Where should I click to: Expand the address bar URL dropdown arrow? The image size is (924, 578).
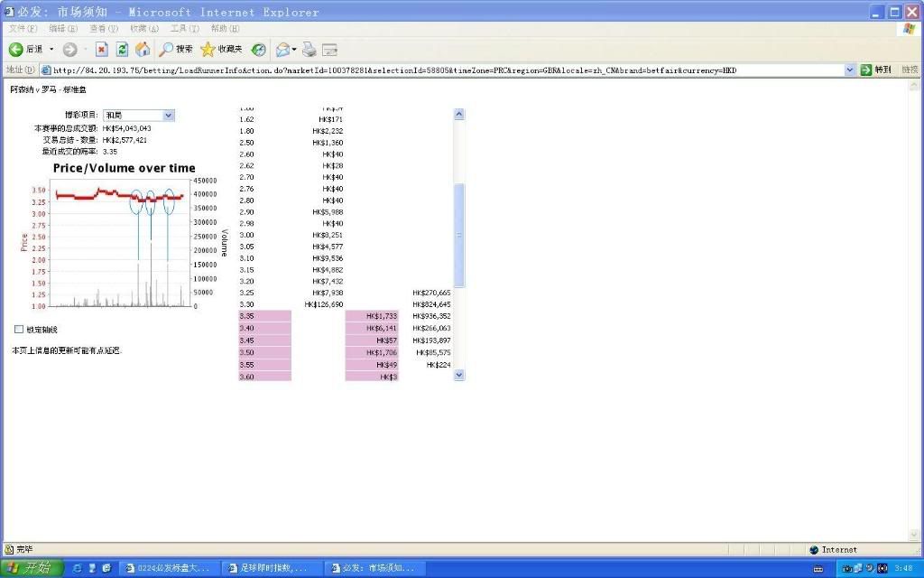tap(850, 70)
